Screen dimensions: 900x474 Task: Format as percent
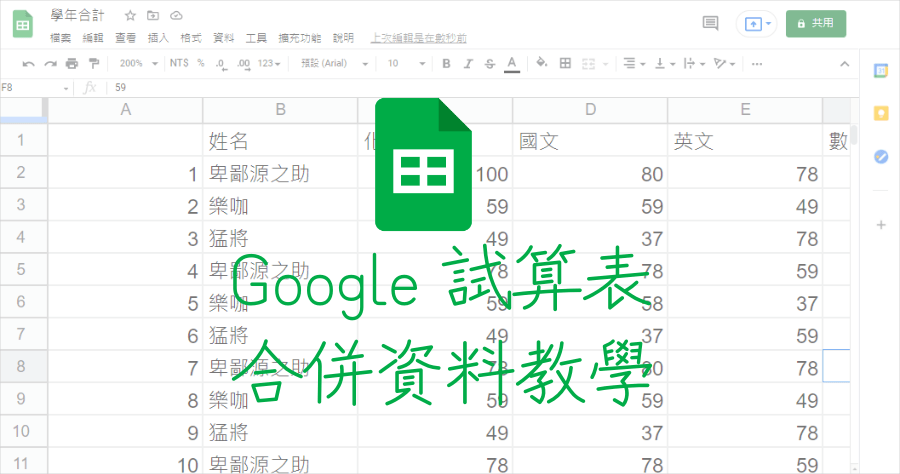coord(201,63)
